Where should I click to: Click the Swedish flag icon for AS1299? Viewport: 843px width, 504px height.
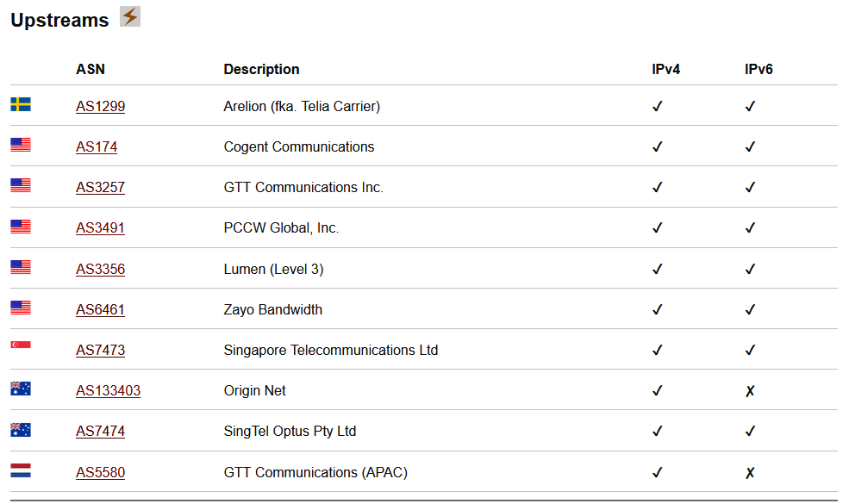pyautogui.click(x=21, y=104)
